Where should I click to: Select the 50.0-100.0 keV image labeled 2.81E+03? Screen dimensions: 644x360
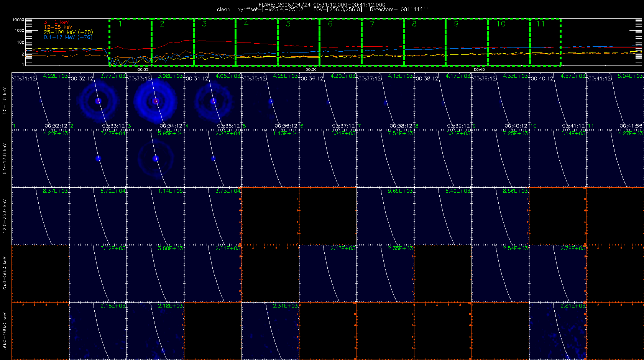(x=558, y=331)
